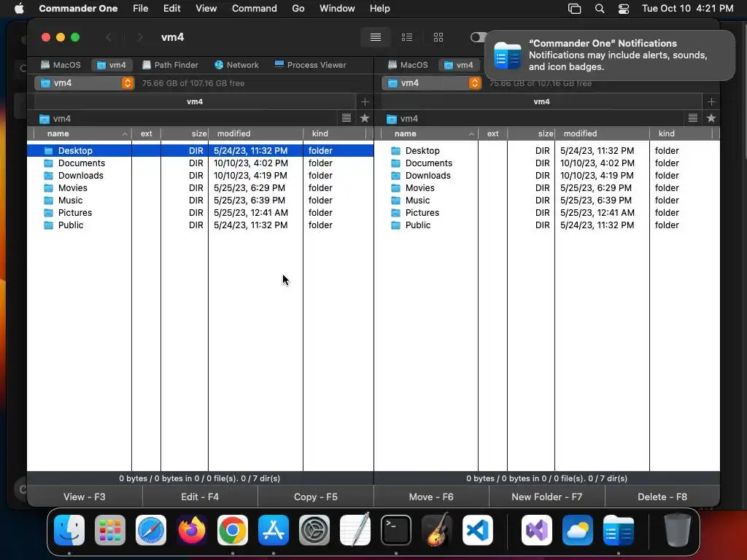Switch to thumbnails grid view icon
Image resolution: width=747 pixels, height=560 pixels.
pos(438,37)
